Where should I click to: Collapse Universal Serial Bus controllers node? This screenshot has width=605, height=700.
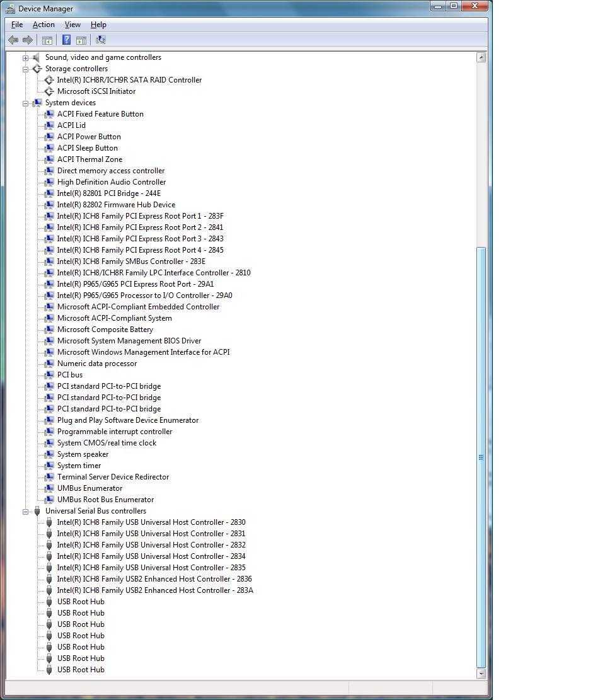pos(25,512)
